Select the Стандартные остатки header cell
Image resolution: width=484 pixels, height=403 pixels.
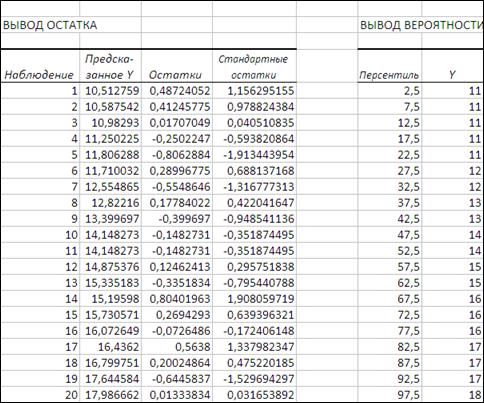[x=253, y=67]
